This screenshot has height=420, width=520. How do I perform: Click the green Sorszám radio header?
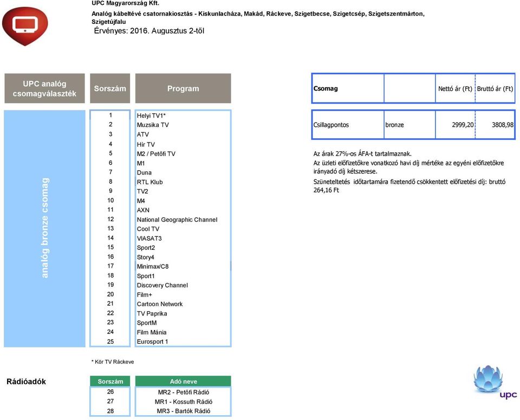(x=110, y=381)
